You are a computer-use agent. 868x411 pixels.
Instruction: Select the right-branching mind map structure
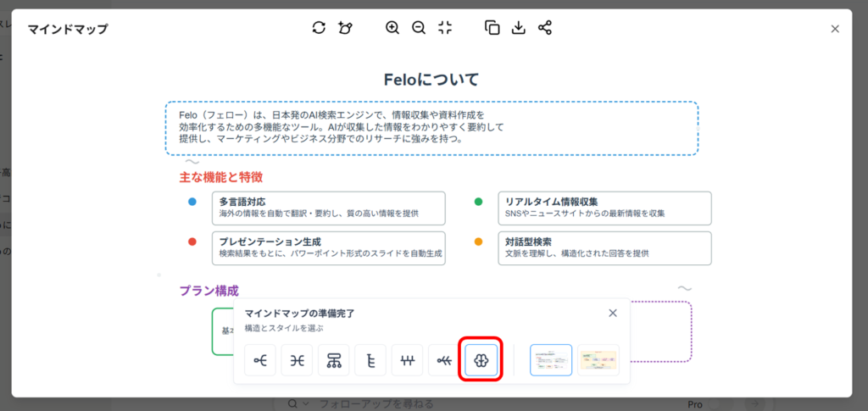tap(260, 360)
